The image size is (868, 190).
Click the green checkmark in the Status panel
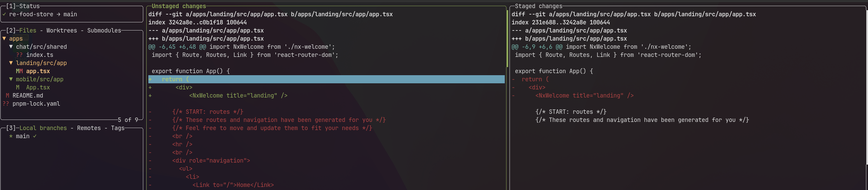click(x=4, y=14)
